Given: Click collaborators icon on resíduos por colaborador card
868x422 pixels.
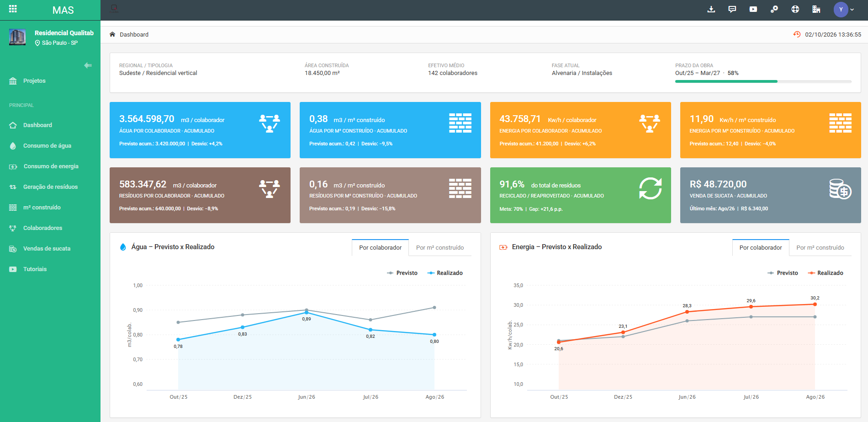Looking at the screenshot, I should click(x=270, y=188).
